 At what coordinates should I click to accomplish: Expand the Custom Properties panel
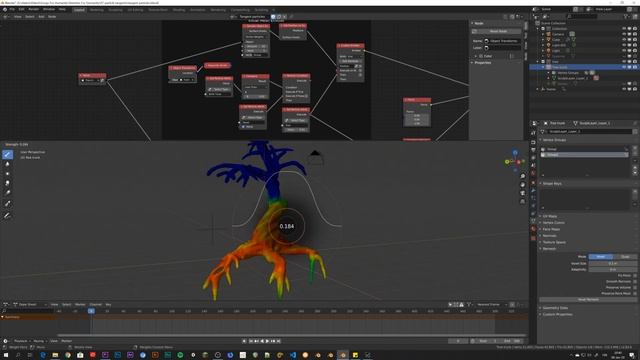(x=557, y=315)
